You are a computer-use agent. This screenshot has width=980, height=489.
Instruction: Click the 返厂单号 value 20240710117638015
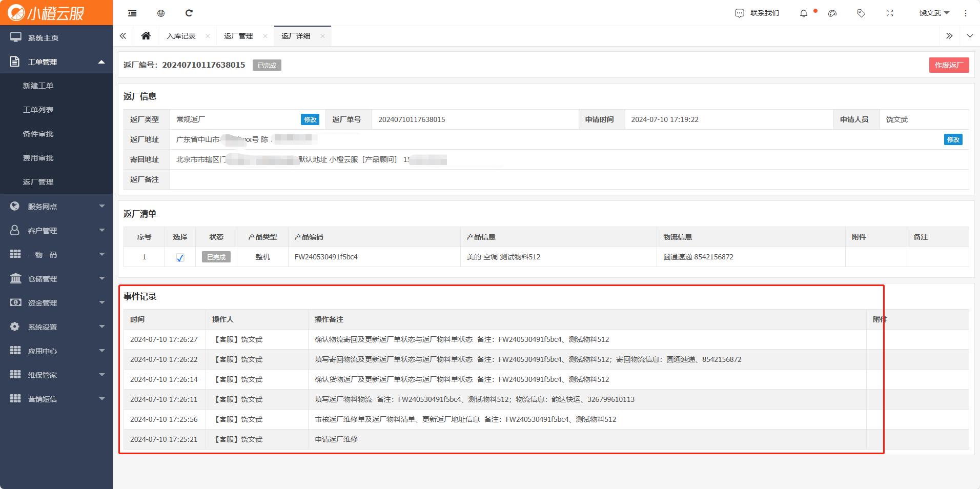[x=412, y=119]
